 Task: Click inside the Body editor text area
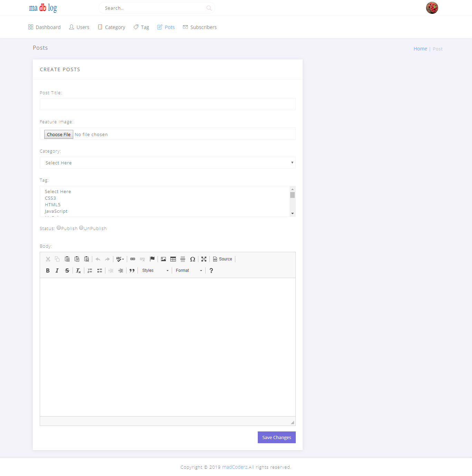[168, 347]
